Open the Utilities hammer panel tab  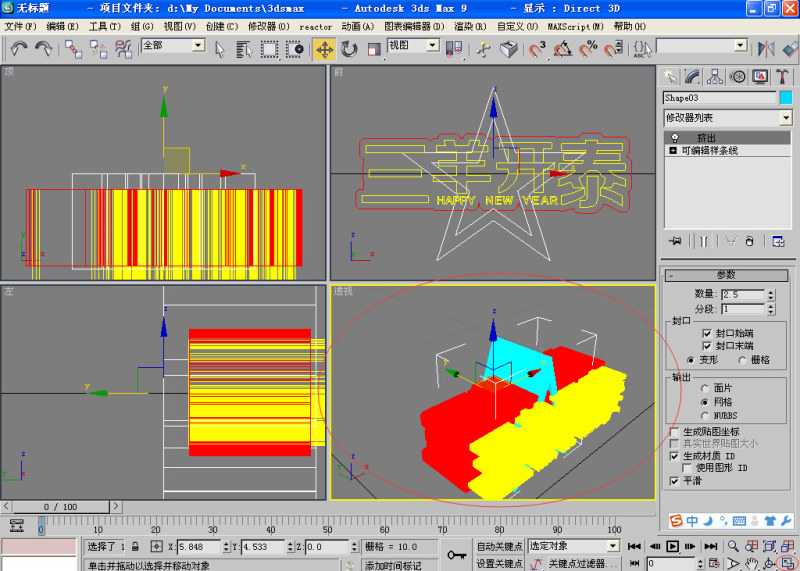[x=782, y=77]
